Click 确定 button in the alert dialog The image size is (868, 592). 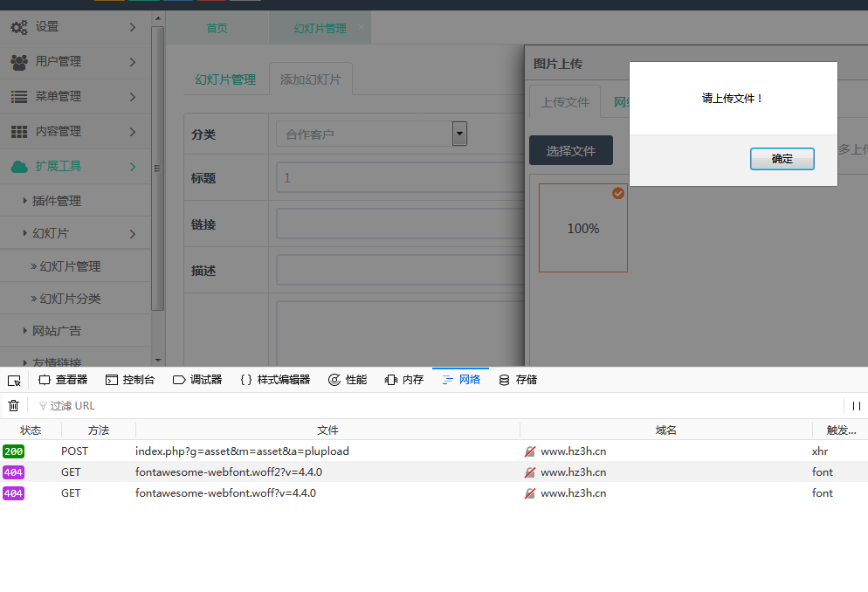coord(782,158)
